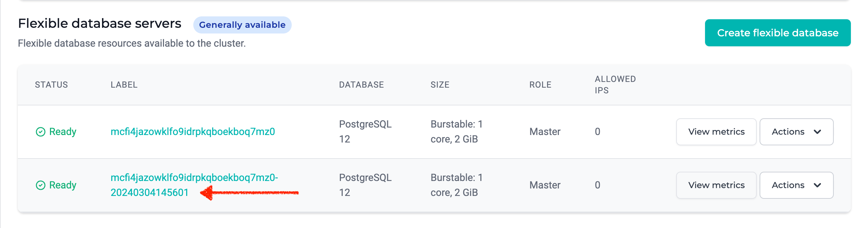Open server link ending in 20240304145601
This screenshot has width=868, height=228.
(x=194, y=185)
